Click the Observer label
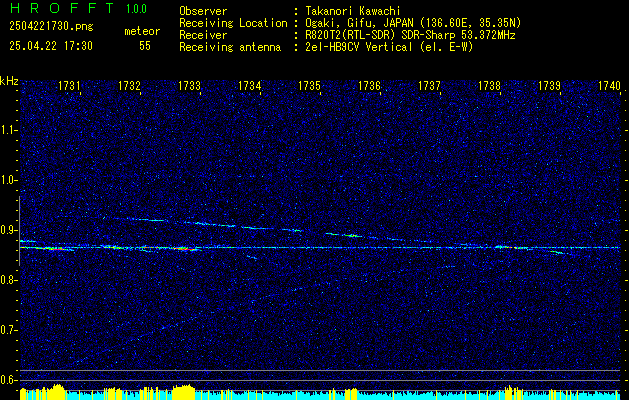This screenshot has width=629, height=400. pyautogui.click(x=203, y=11)
